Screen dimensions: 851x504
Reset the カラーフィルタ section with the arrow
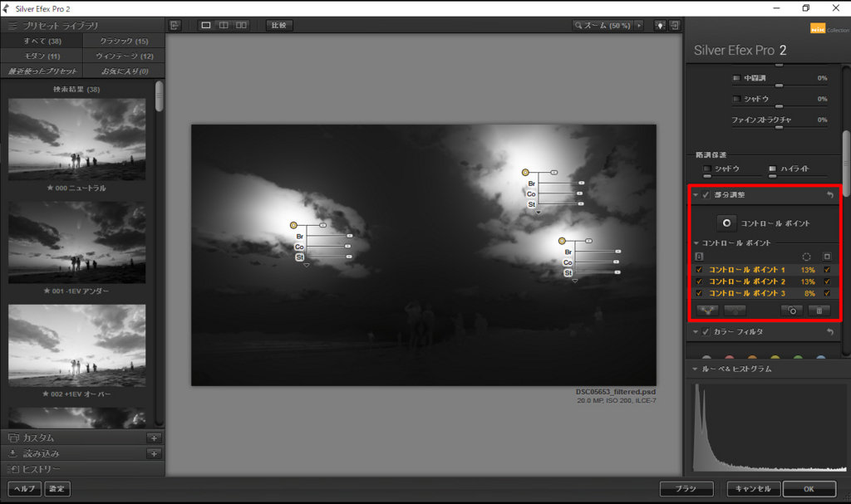(x=830, y=331)
